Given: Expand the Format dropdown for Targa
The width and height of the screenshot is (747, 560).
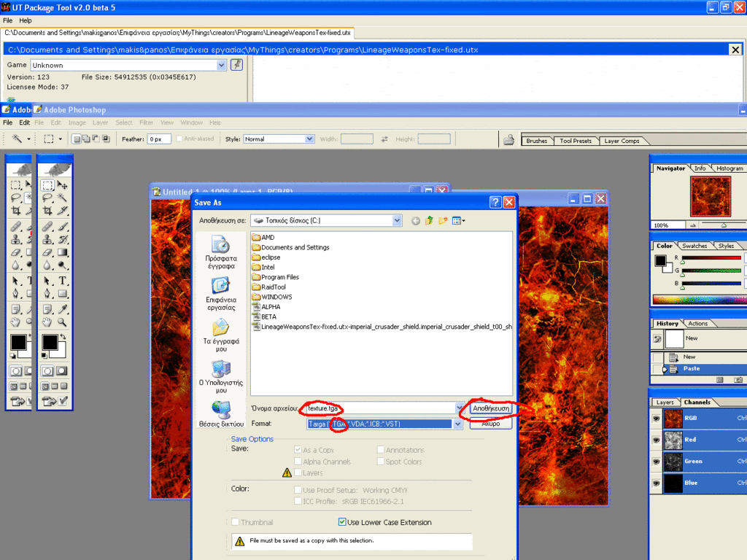Looking at the screenshot, I should point(458,424).
